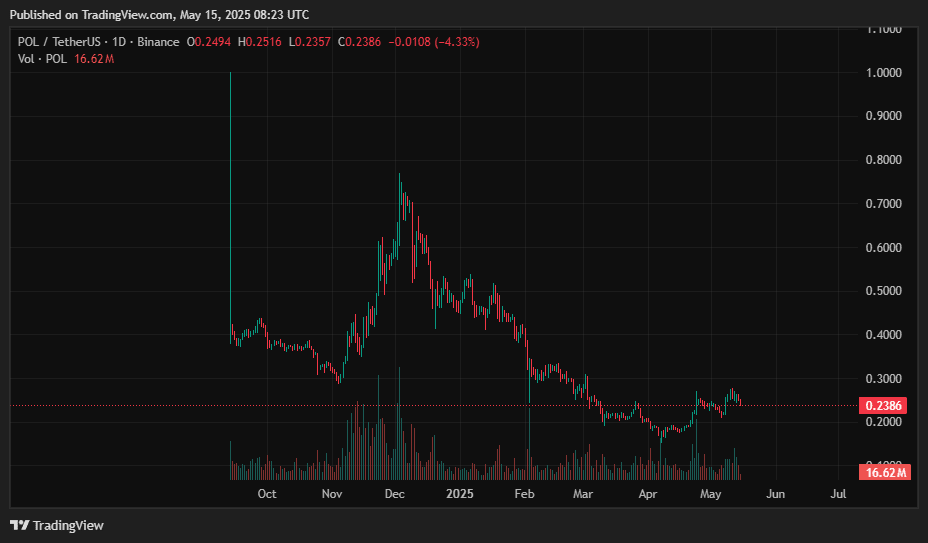
Task: Select the 1.0000 price axis label
Action: [x=883, y=72]
